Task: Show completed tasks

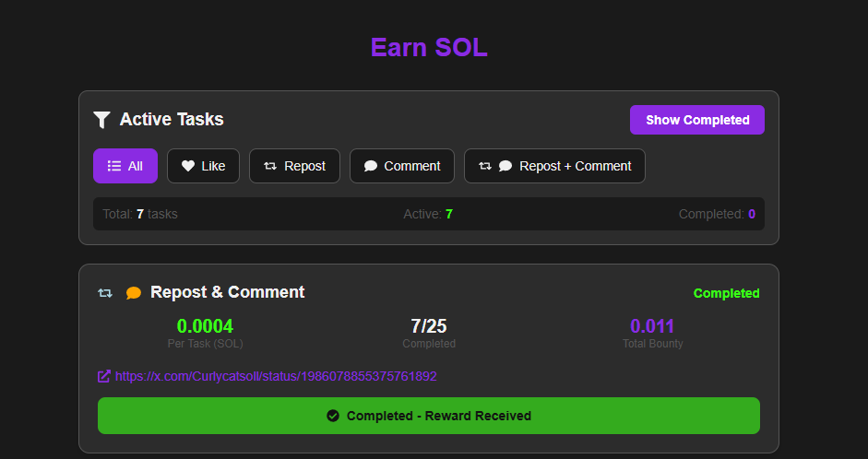Action: [697, 120]
